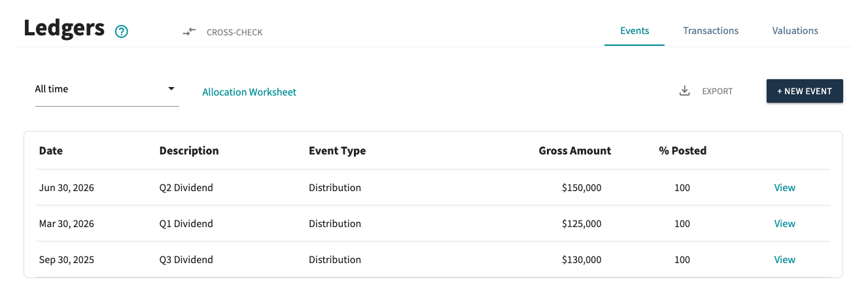Create a new event with + NEW EVENT
This screenshot has height=305, width=868.
point(805,91)
